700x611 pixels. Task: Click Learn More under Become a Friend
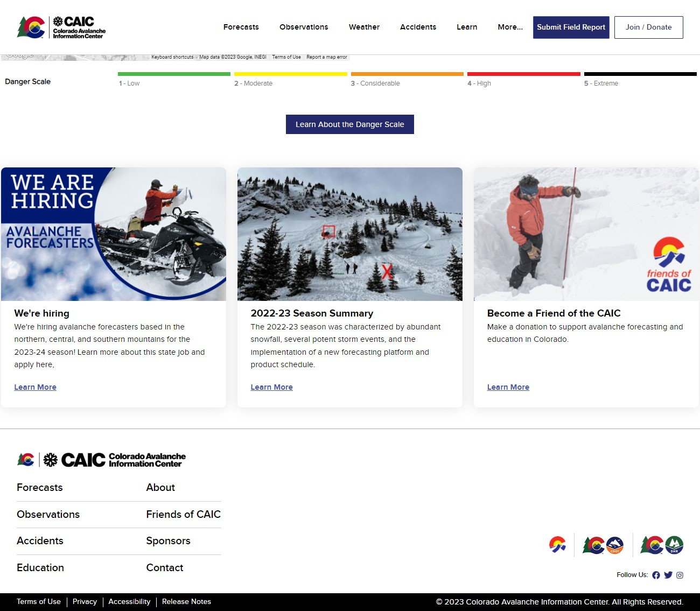pos(508,387)
